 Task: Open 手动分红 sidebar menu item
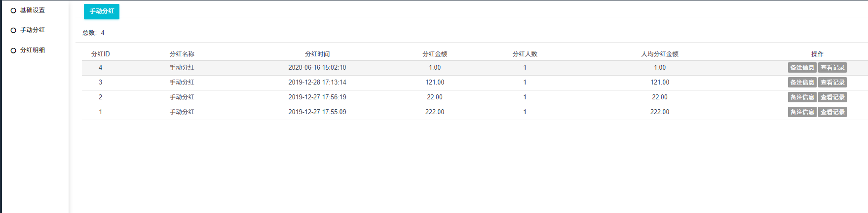point(32,30)
